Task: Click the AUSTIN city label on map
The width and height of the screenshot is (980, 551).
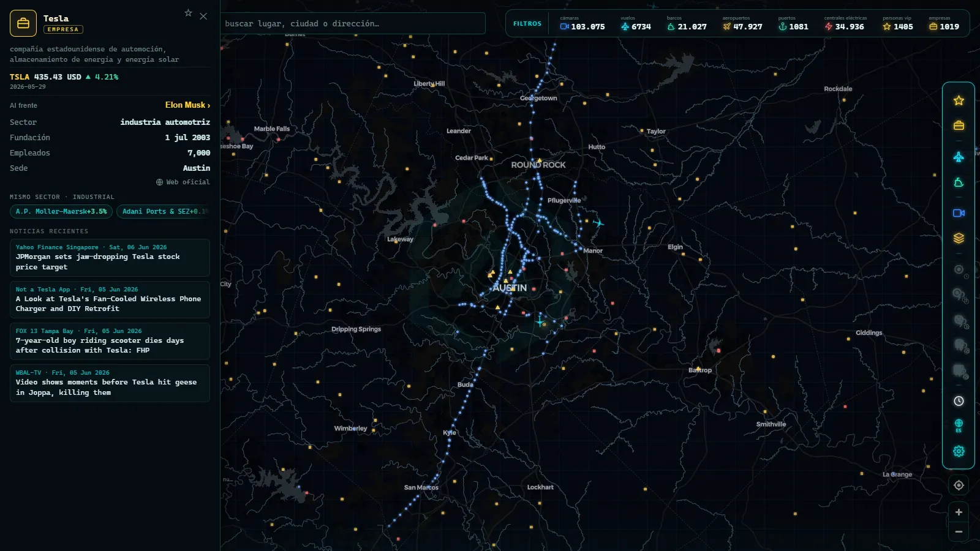Action: point(510,288)
